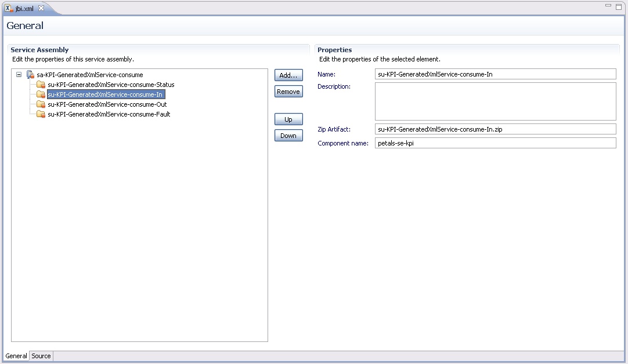
Task: Select su-KPI-GeneratedXmlService-consume-Fault in tree
Action: 109,114
